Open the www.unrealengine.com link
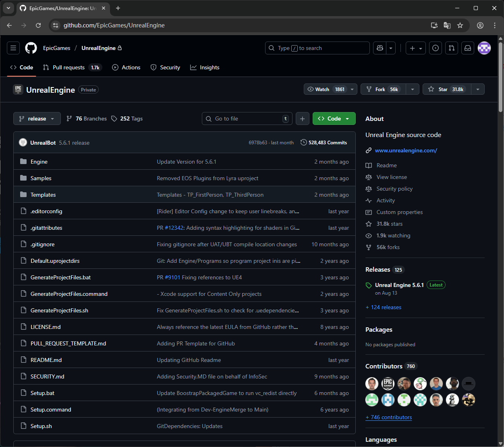 pos(406,150)
